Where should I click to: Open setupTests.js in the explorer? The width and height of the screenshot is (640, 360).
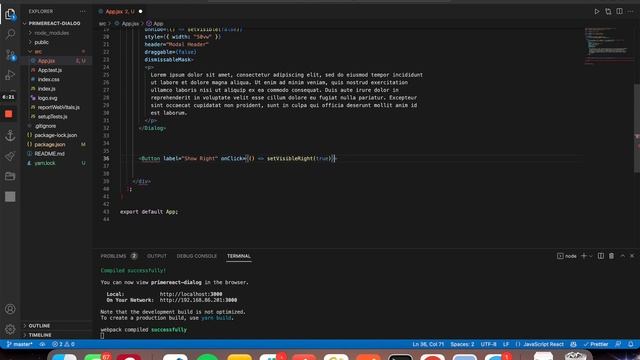[x=52, y=117]
